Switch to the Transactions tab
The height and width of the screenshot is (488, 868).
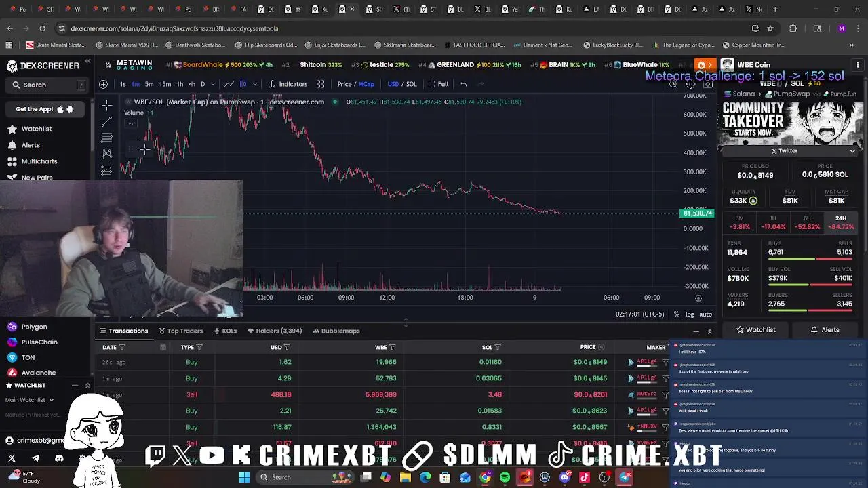[x=123, y=331]
